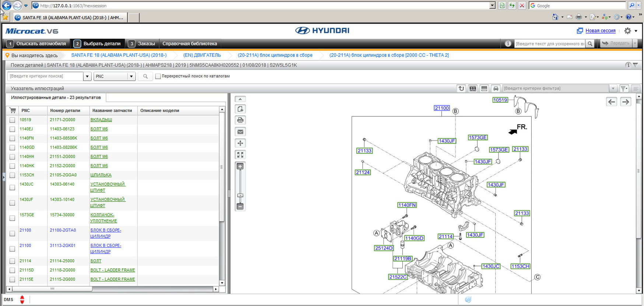Click the Новая сессия link
The height and width of the screenshot is (306, 644).
[600, 31]
